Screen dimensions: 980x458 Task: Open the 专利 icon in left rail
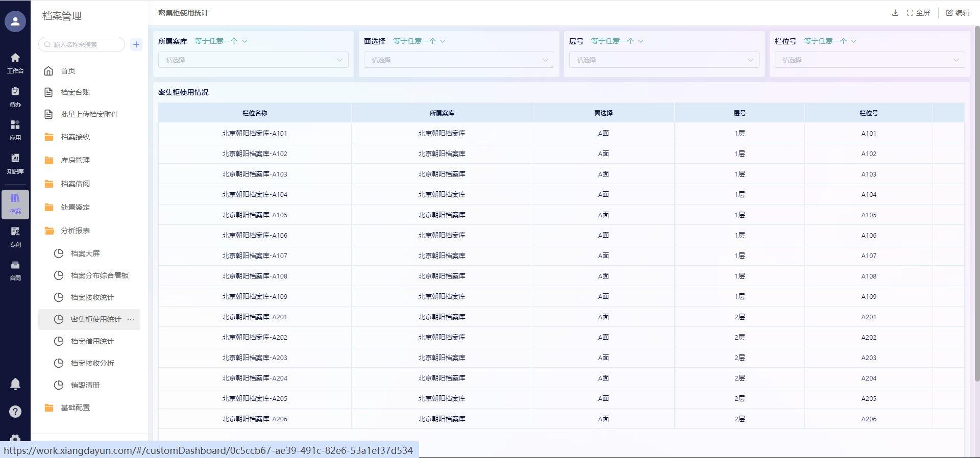(15, 237)
